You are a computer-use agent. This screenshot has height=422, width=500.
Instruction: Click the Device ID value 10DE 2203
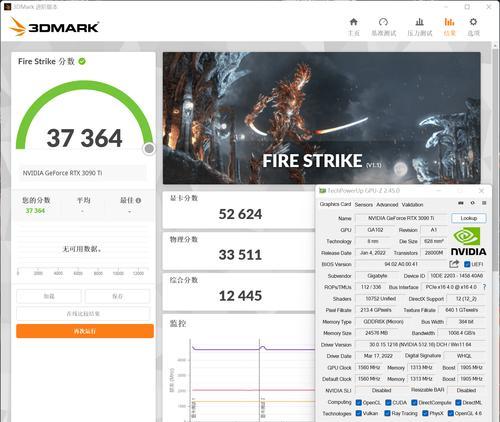point(456,276)
